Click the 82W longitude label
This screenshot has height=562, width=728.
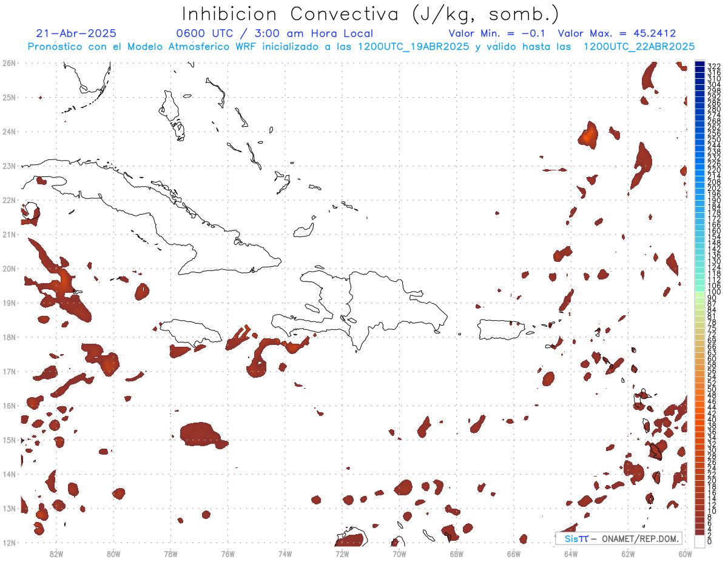click(x=56, y=553)
